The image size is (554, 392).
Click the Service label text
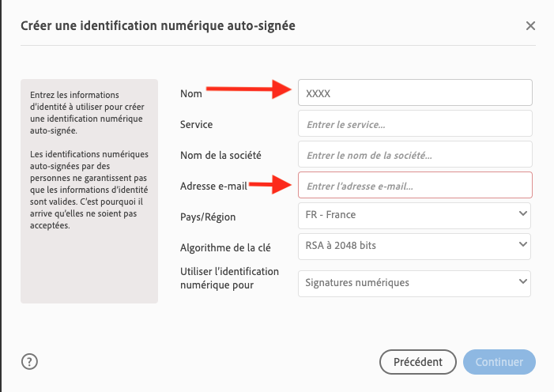[x=197, y=124]
